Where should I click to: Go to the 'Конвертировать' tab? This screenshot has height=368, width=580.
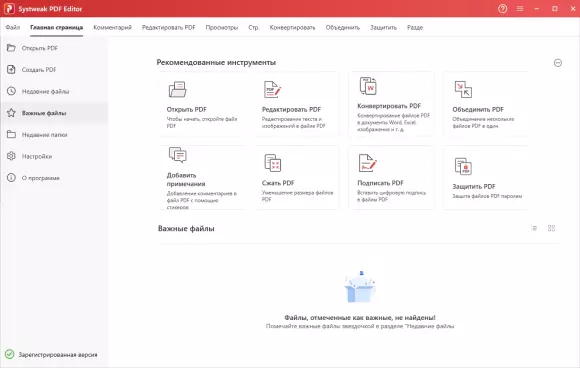click(292, 27)
